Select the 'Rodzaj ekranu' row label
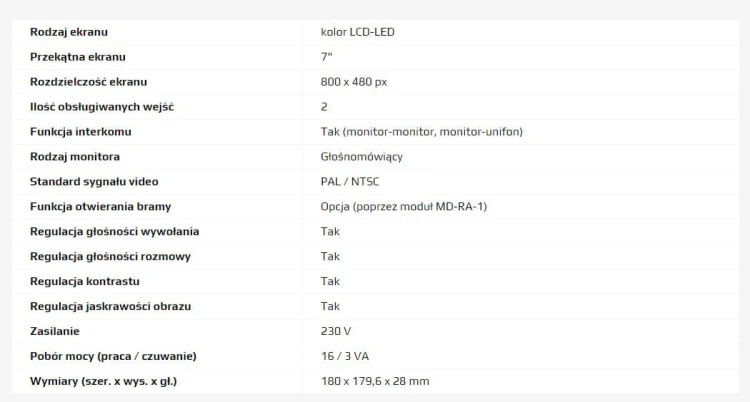 69,32
